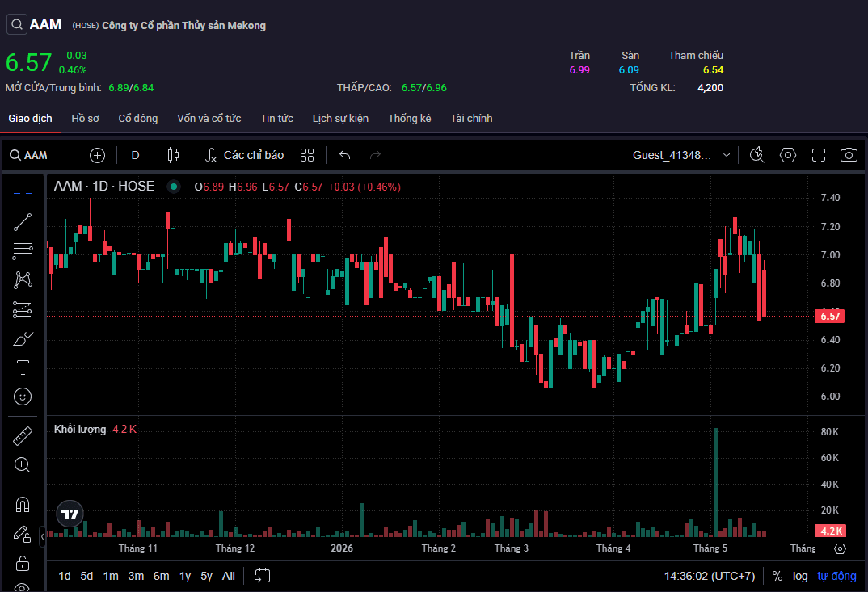Switch to the Giao dịch tab
Image resolution: width=868 pixels, height=592 pixels.
pos(31,119)
